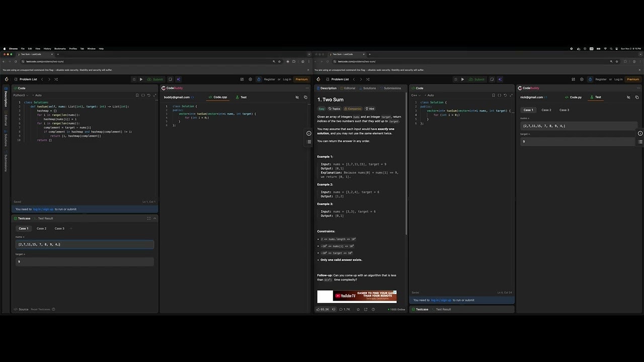Image resolution: width=644 pixels, height=362 pixels.
Task: Click the target input field in Testcase
Action: (85, 261)
